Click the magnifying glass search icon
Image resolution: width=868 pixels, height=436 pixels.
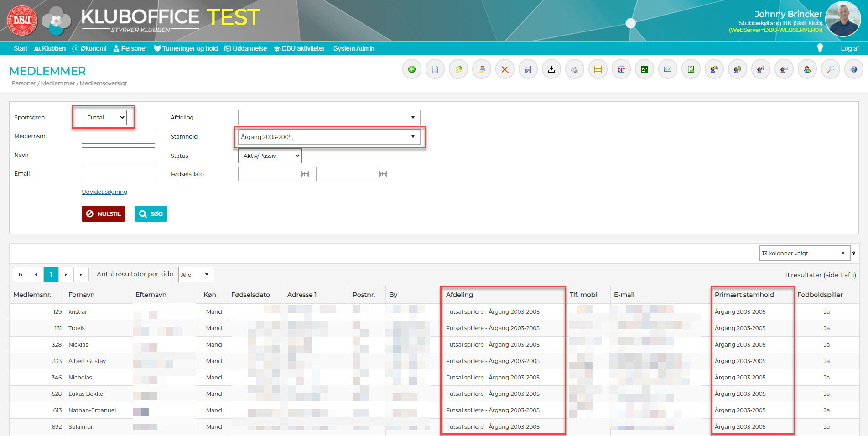[x=831, y=69]
